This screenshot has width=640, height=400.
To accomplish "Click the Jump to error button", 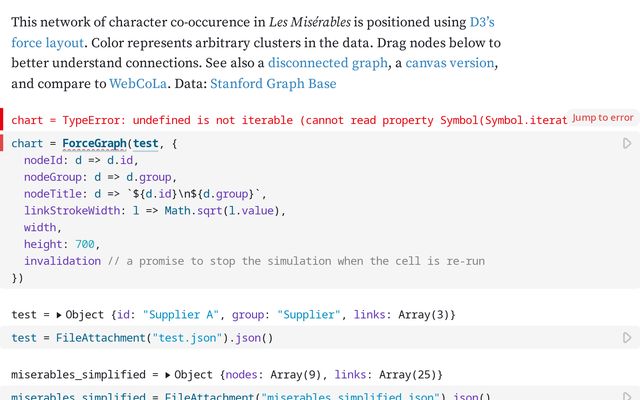I will click(x=602, y=118).
